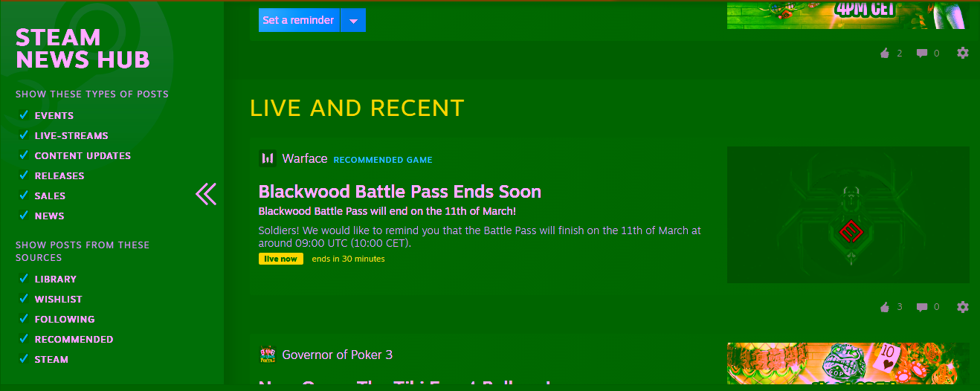Image resolution: width=980 pixels, height=391 pixels.
Task: Click the Warface game logo icon
Action: pyautogui.click(x=267, y=158)
